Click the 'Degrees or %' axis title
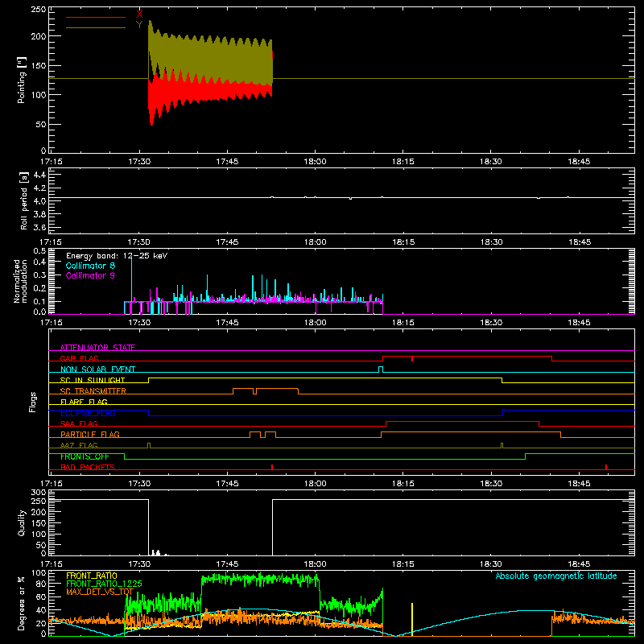Screen dimensions: 644x644 tap(22, 603)
